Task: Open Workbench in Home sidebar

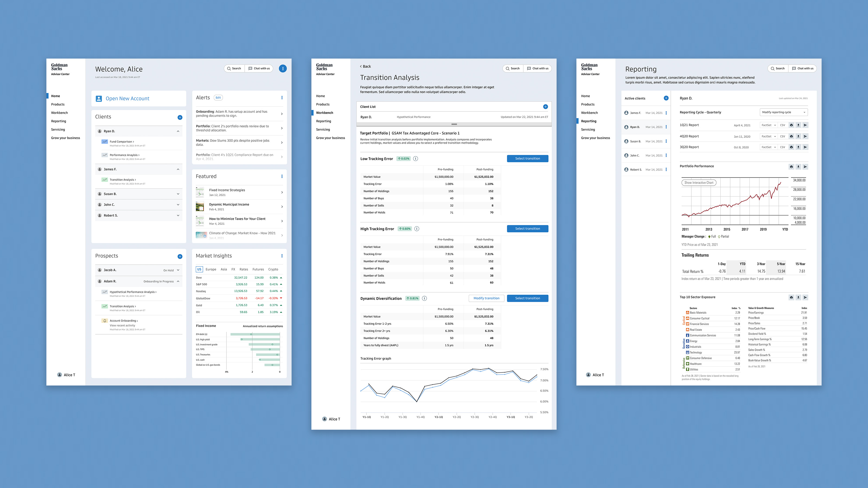Action: tap(59, 113)
